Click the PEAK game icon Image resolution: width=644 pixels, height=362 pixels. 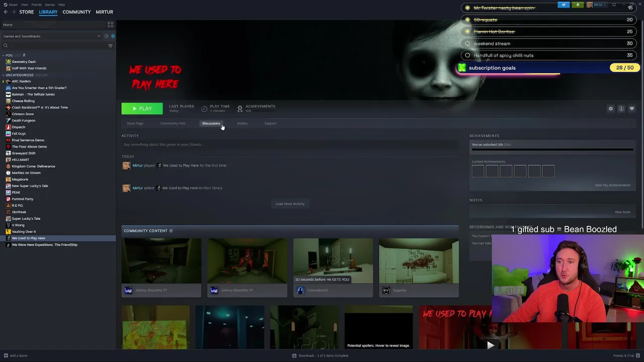tap(8, 193)
